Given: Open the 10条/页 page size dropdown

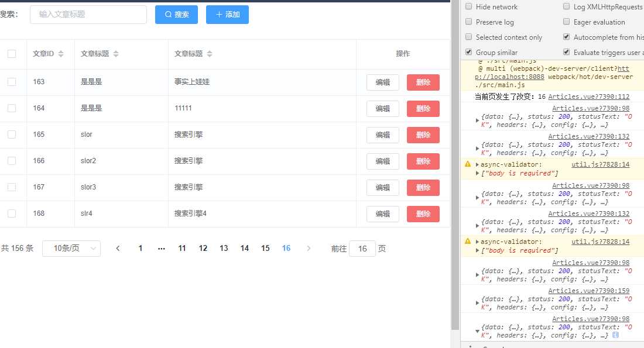Looking at the screenshot, I should (x=71, y=248).
